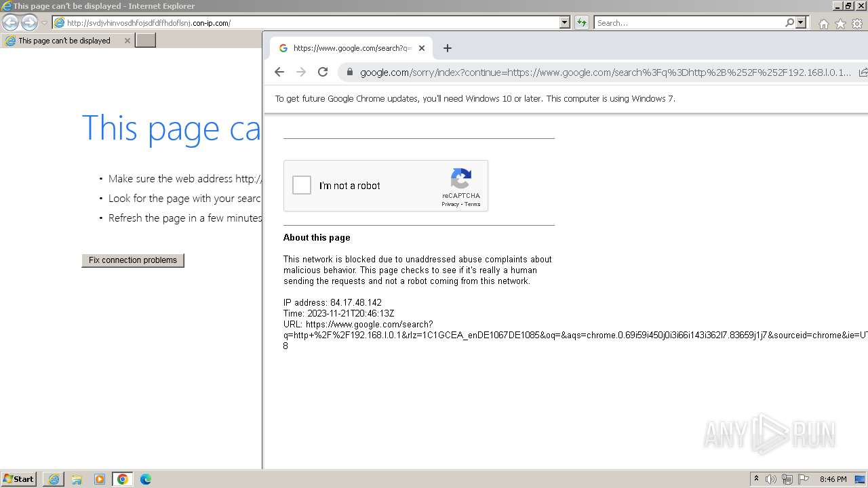Open a new tab in Internet Explorer
Image resolution: width=868 pixels, height=488 pixels.
point(146,41)
